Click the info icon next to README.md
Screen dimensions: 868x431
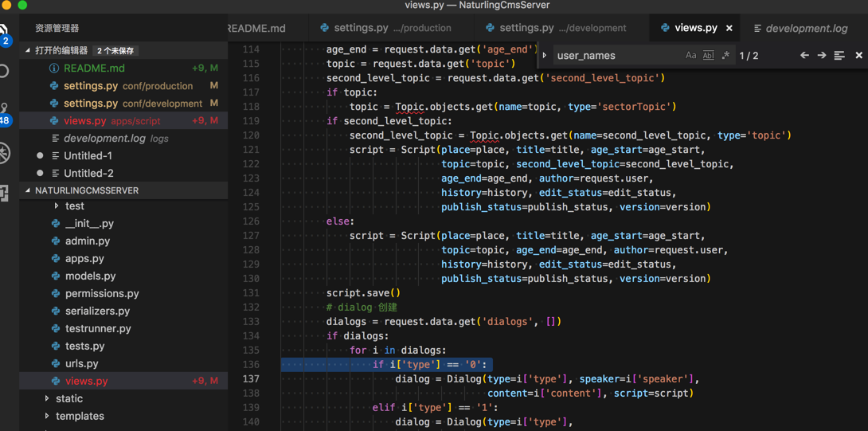tap(54, 69)
